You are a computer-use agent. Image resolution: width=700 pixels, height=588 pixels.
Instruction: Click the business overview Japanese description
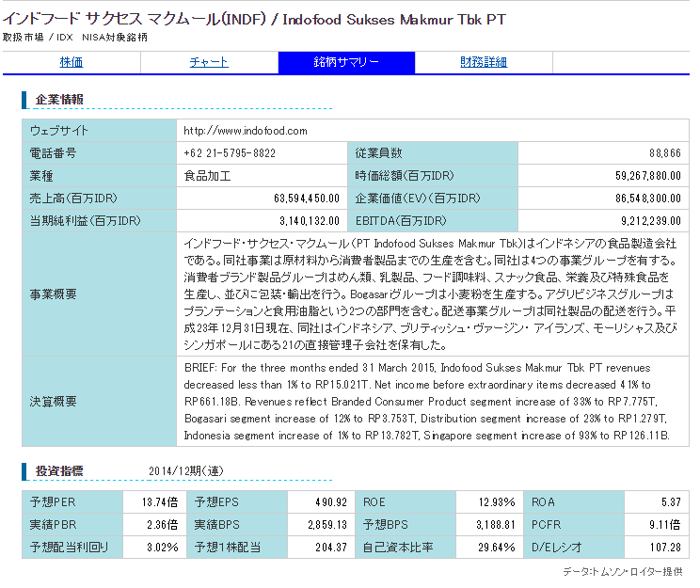[430, 294]
